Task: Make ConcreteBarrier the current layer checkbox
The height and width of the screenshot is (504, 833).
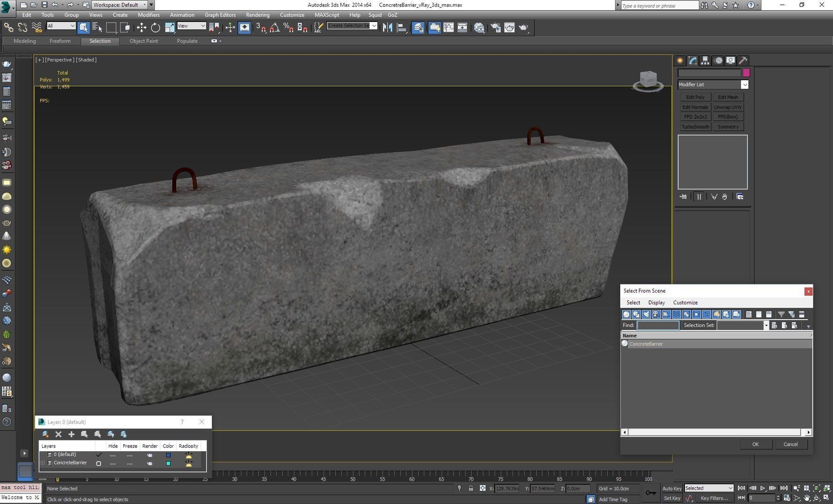Action: [98, 463]
